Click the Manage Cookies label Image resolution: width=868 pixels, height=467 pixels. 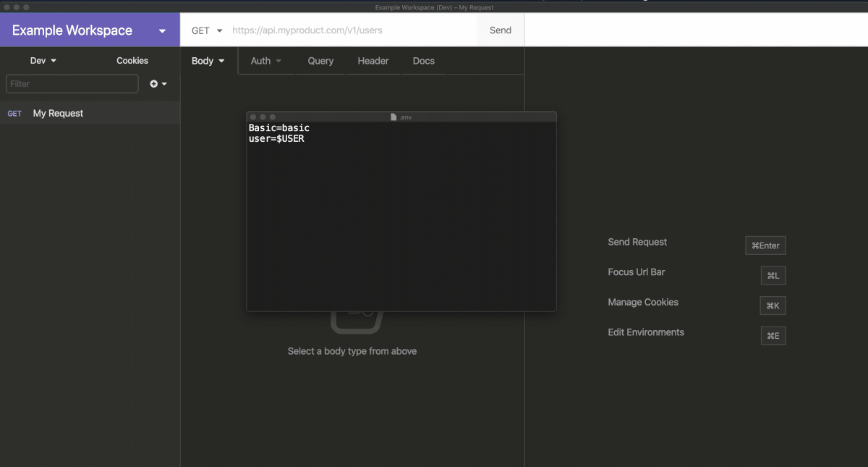tap(643, 302)
